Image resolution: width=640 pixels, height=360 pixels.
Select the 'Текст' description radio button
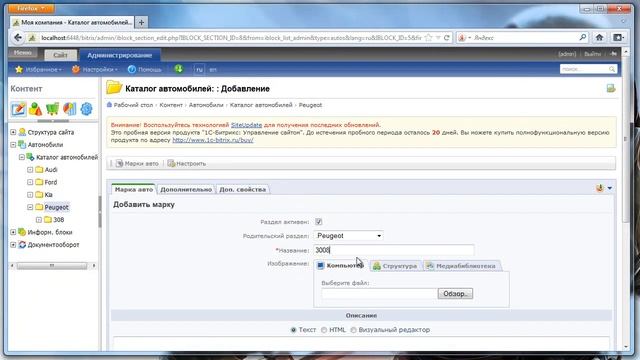tap(293, 330)
